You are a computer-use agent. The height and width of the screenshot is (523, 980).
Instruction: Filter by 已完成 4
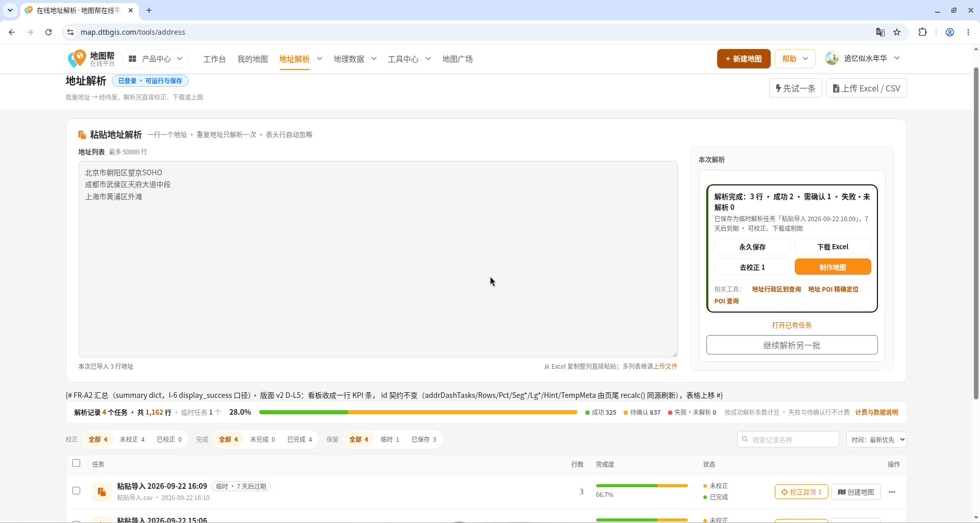tap(300, 439)
